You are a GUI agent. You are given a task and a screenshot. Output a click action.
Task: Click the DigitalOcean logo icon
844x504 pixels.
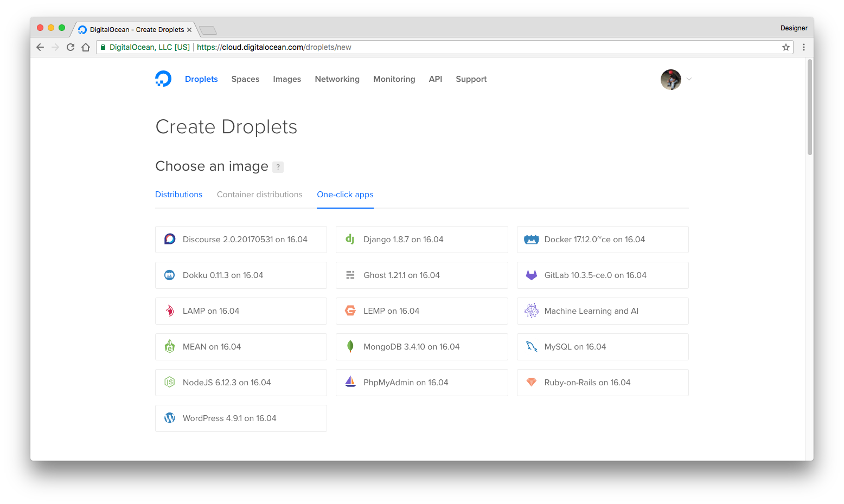tap(163, 79)
